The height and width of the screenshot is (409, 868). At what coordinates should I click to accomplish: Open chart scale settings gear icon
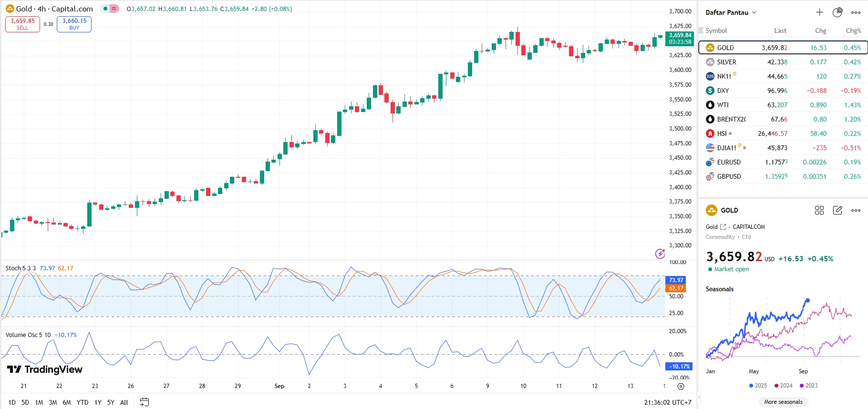tap(681, 386)
